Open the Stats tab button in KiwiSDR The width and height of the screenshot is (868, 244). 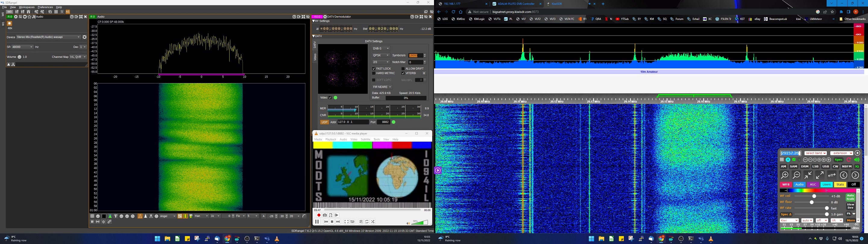(x=840, y=185)
